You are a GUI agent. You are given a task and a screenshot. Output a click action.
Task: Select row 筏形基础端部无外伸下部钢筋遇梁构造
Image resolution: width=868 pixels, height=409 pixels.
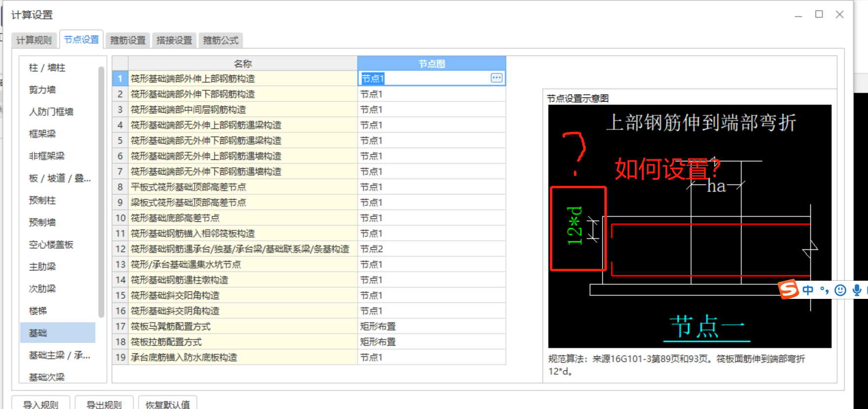click(x=242, y=141)
